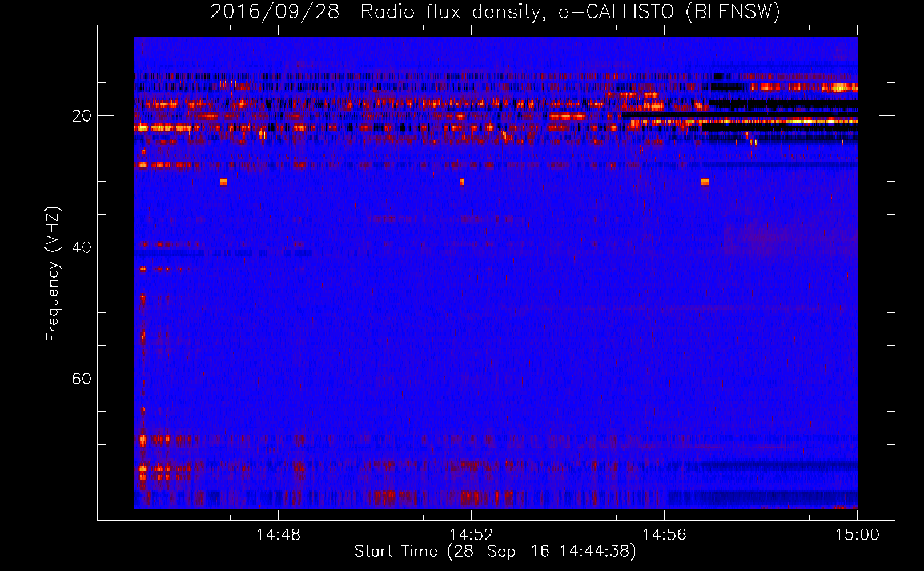Click the orange burst marker near 14:57 at 30 MHz
This screenshot has height=571, width=924.
coord(705,182)
